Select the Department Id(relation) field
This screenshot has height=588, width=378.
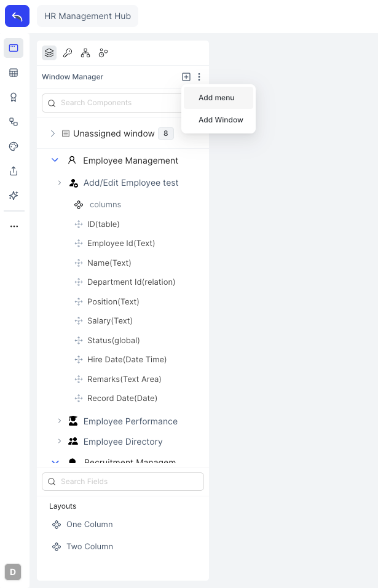(131, 282)
